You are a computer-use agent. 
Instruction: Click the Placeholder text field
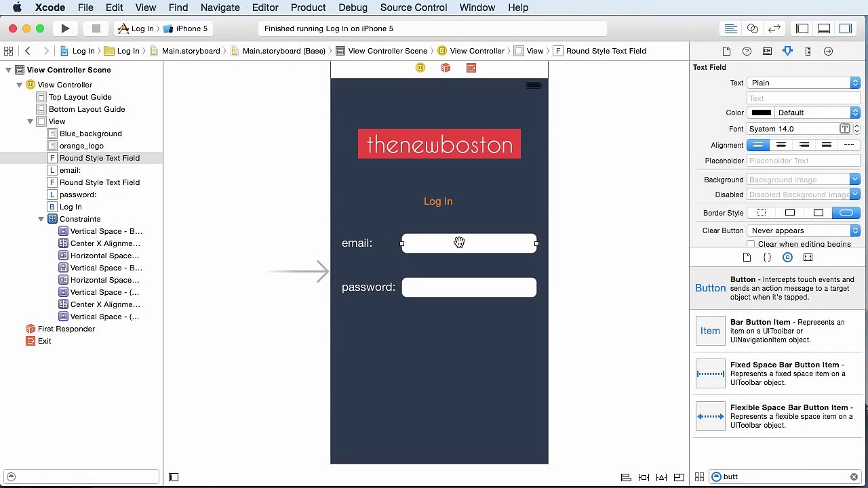804,161
